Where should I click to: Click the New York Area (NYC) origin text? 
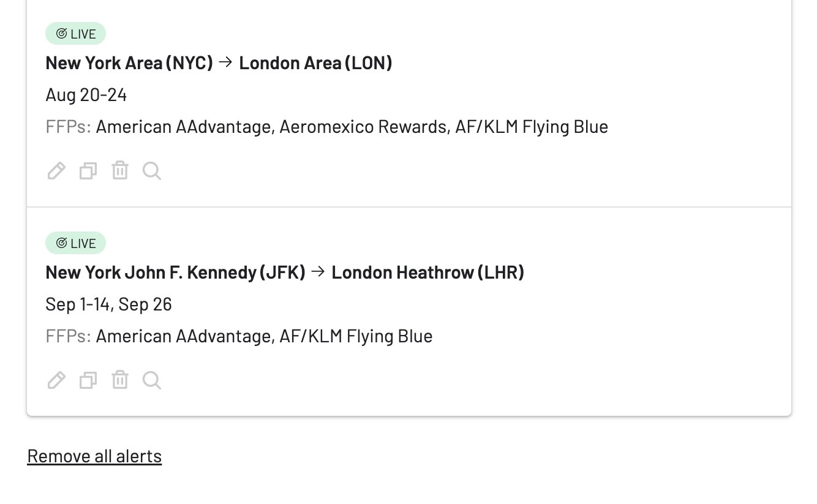tap(129, 63)
